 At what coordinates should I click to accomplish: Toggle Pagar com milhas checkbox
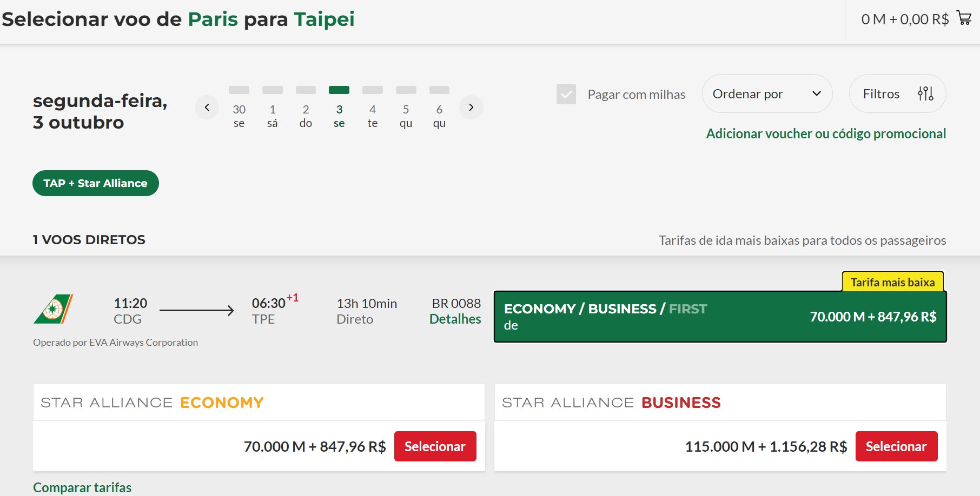pyautogui.click(x=566, y=94)
